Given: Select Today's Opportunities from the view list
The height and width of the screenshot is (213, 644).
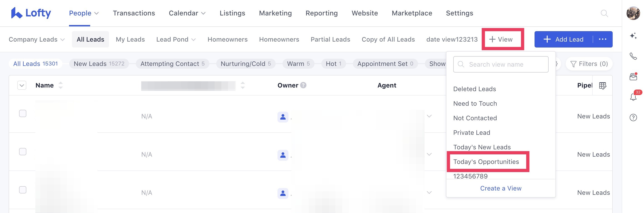Looking at the screenshot, I should pyautogui.click(x=486, y=162).
